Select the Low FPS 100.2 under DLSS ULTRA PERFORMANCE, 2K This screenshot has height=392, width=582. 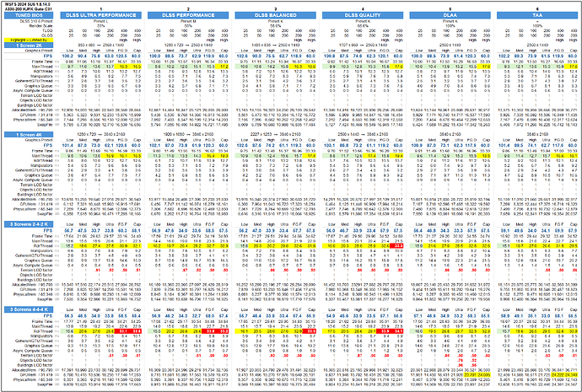click(x=69, y=56)
